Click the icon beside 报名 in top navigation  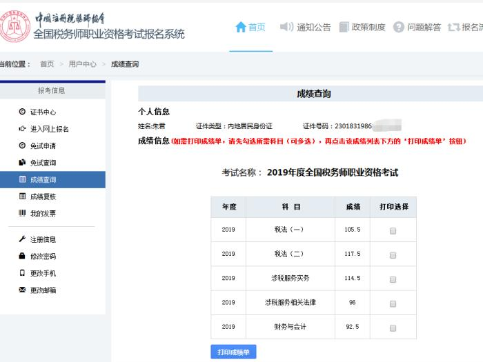(x=454, y=27)
